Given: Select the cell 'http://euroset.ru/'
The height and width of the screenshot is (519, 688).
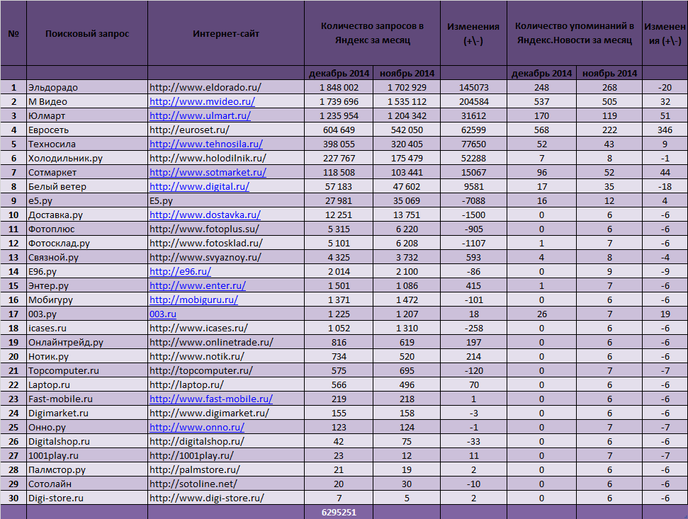Looking at the screenshot, I should [226, 130].
